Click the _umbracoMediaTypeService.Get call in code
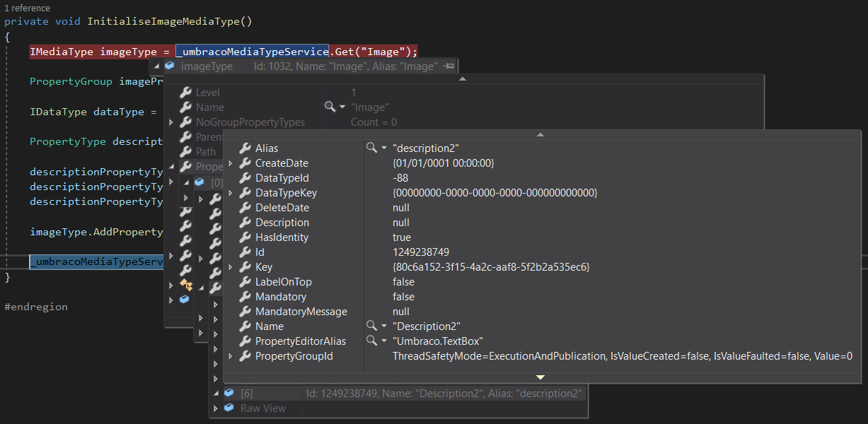The image size is (868, 424). point(296,52)
